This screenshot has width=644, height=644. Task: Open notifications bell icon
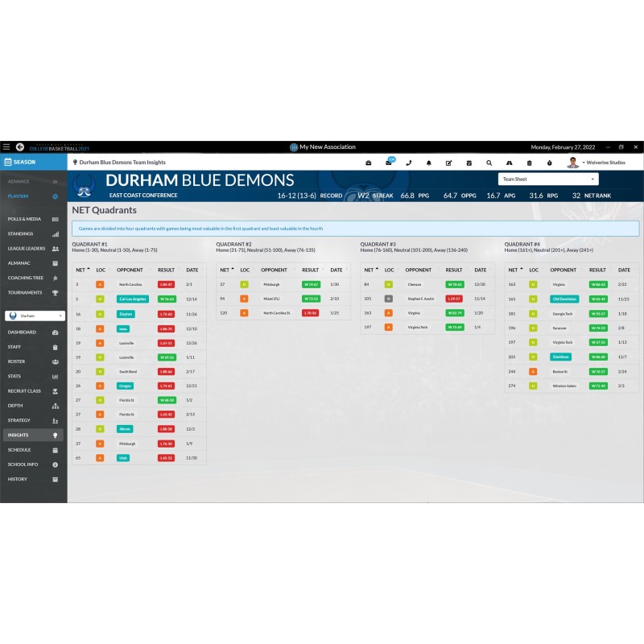click(x=429, y=163)
